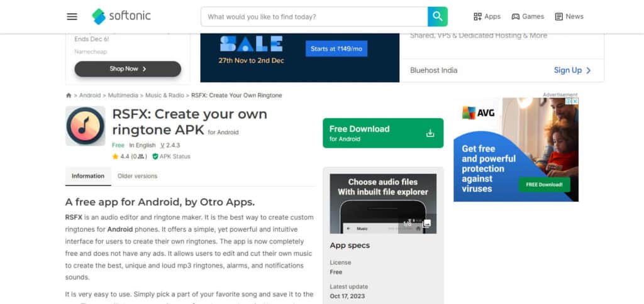Click the AVG ad info icon
This screenshot has width=644, height=304.
click(x=569, y=101)
